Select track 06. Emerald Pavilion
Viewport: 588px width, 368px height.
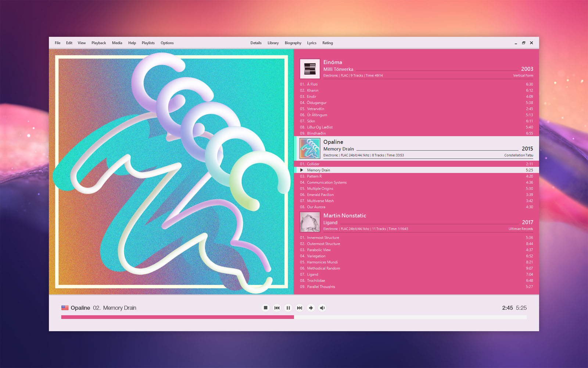tap(416, 195)
